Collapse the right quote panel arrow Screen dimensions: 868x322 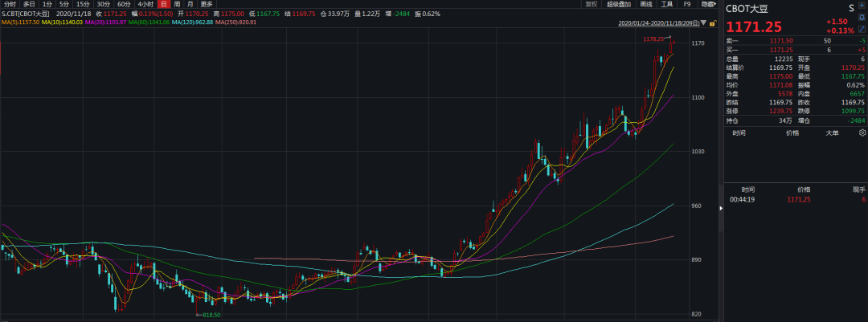tap(721, 208)
